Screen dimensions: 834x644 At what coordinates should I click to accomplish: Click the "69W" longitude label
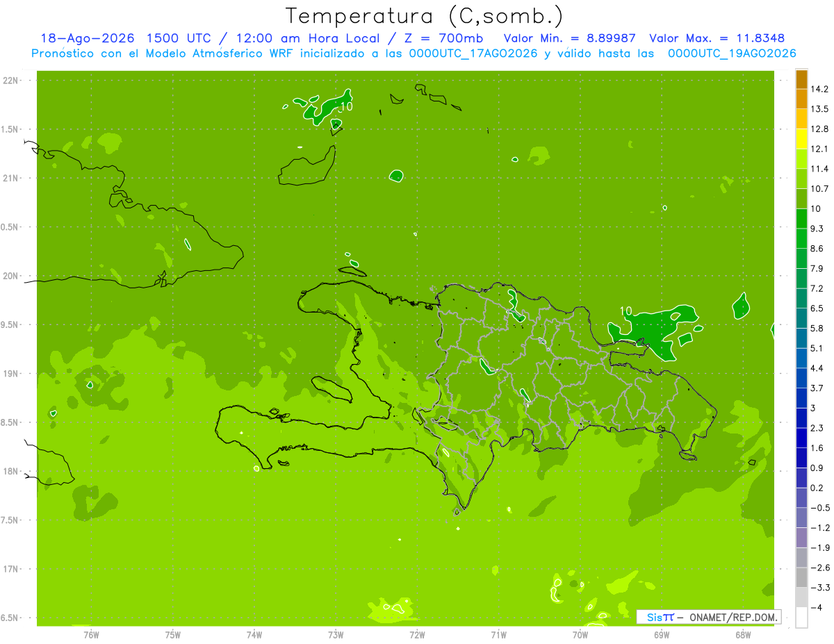[x=662, y=636]
